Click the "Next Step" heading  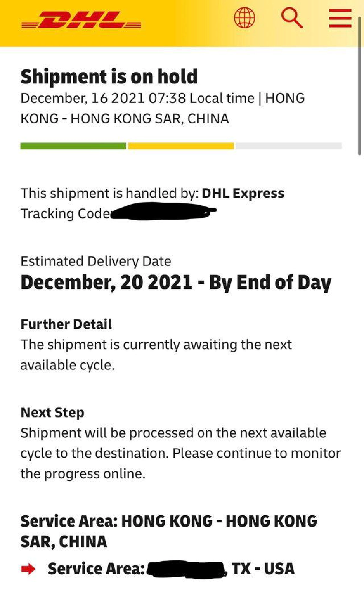point(52,412)
